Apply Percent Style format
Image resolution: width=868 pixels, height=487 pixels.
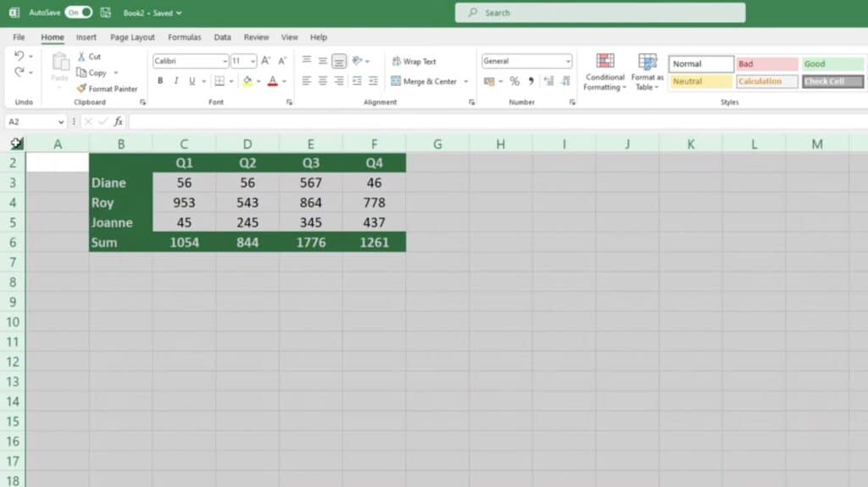click(x=515, y=81)
